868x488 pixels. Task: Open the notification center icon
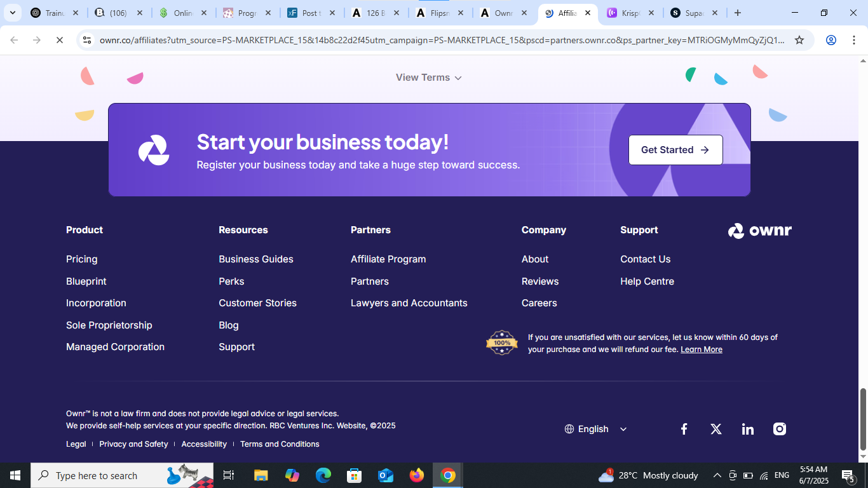(x=848, y=475)
